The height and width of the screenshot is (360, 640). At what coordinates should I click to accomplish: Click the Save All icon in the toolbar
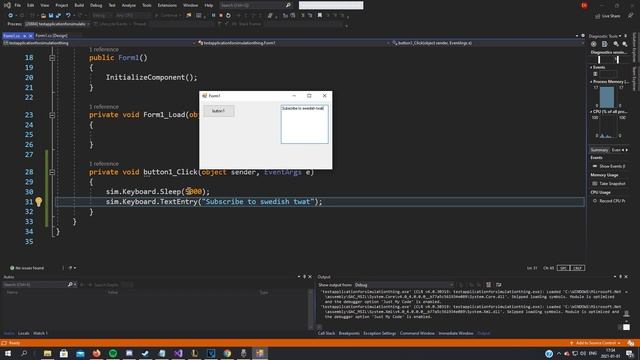[58, 16]
